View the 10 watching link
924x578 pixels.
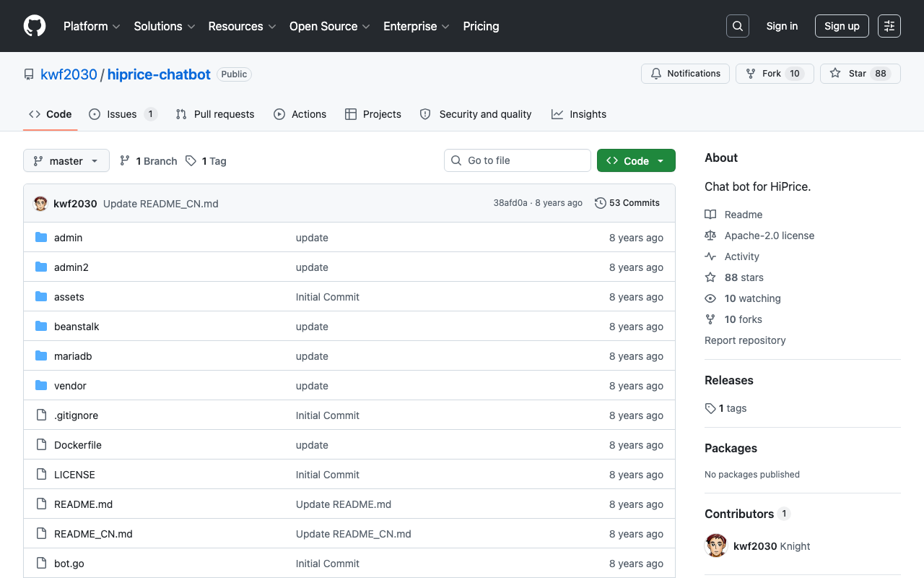[752, 298]
